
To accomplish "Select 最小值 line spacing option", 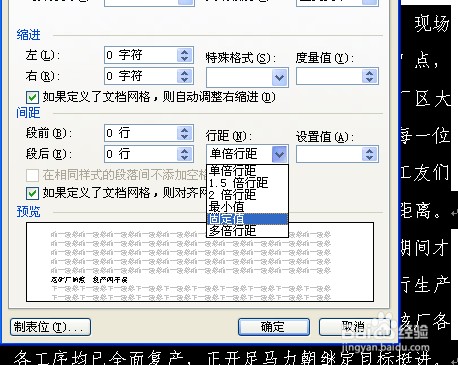I will (x=247, y=207).
